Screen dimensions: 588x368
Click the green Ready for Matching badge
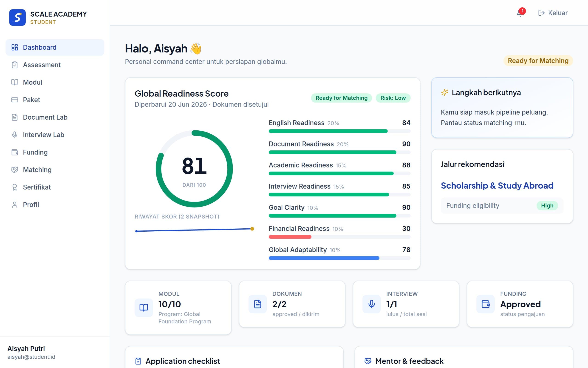click(x=341, y=98)
